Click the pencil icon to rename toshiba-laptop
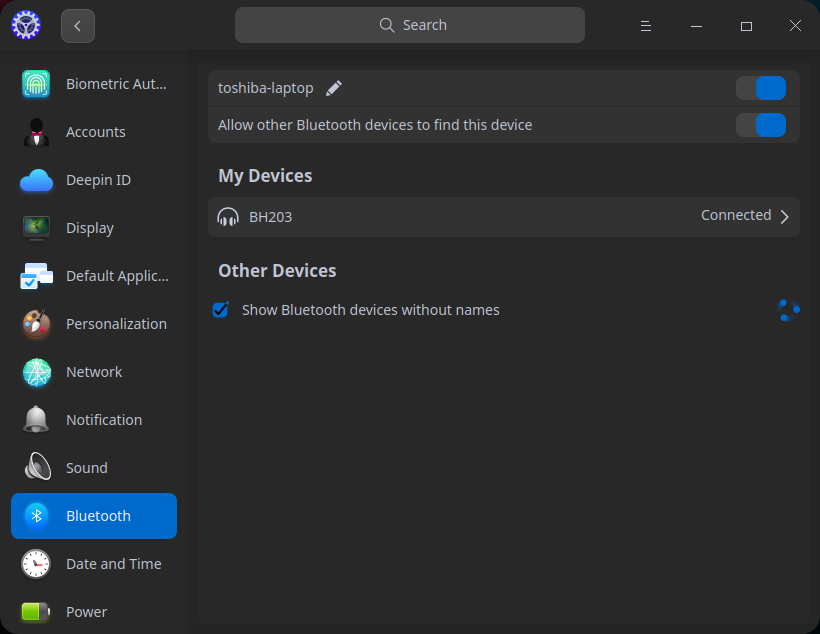 (333, 88)
